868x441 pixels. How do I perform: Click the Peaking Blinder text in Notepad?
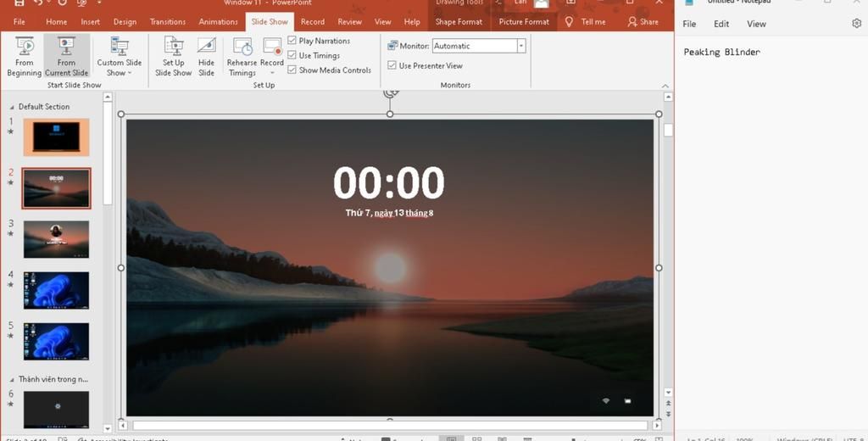[722, 52]
